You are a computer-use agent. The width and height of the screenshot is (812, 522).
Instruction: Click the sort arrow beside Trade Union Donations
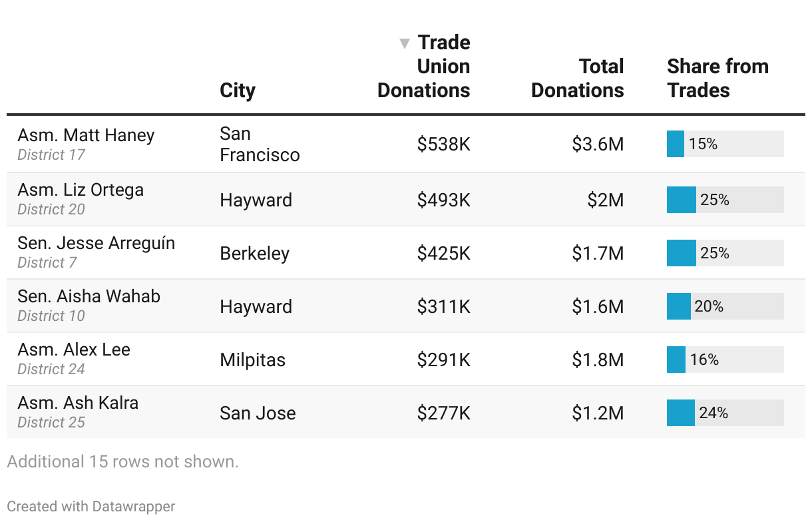[404, 44]
